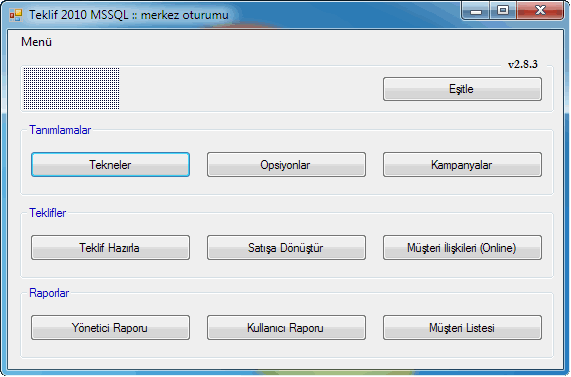Minimize the Teklif 2010 window
Image resolution: width=571 pixels, height=377 pixels.
(x=476, y=11)
